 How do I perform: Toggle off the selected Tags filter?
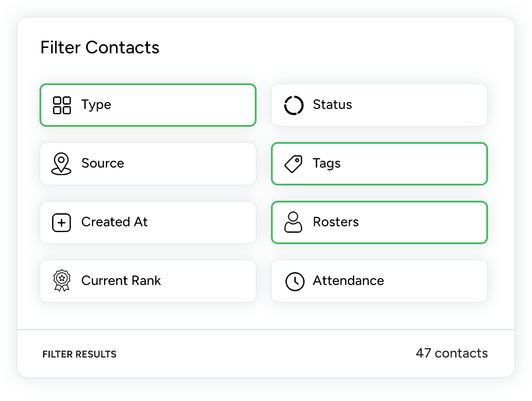[x=379, y=164]
